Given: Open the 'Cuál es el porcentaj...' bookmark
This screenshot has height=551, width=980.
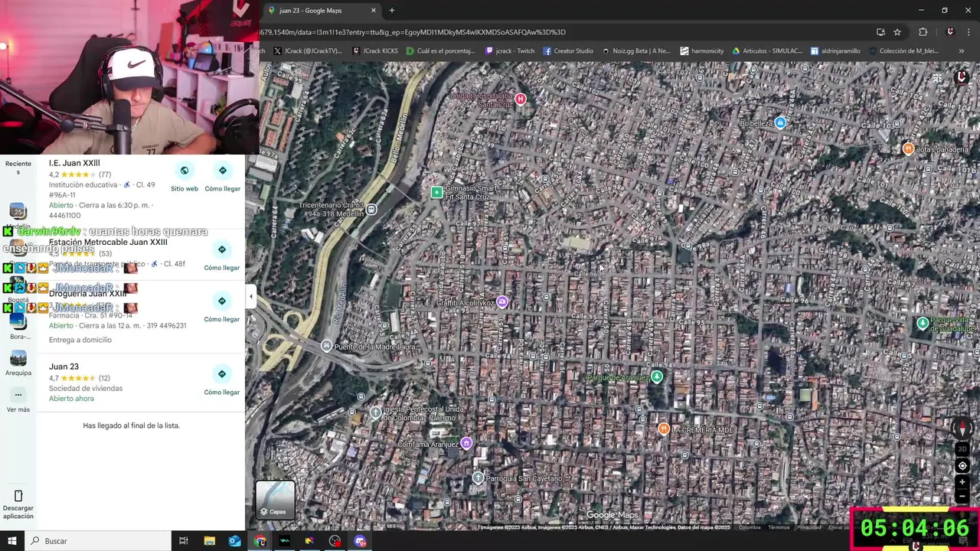Looking at the screenshot, I should click(440, 51).
